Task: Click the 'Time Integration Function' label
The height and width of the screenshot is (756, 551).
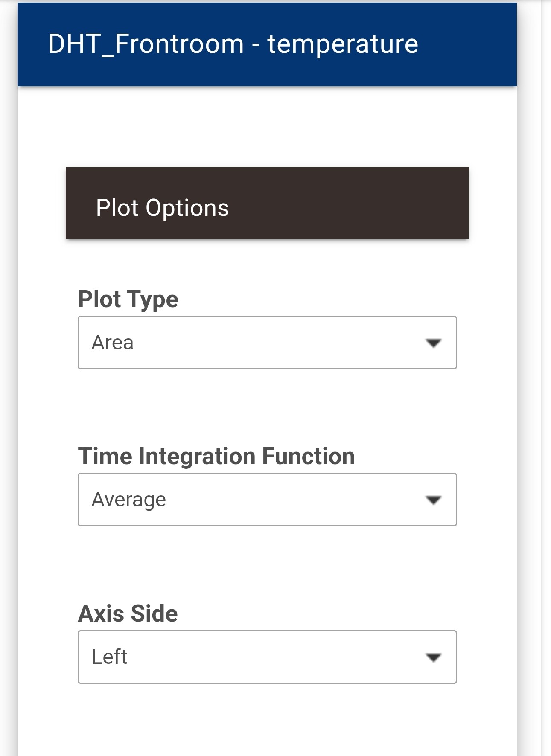Action: (x=216, y=456)
